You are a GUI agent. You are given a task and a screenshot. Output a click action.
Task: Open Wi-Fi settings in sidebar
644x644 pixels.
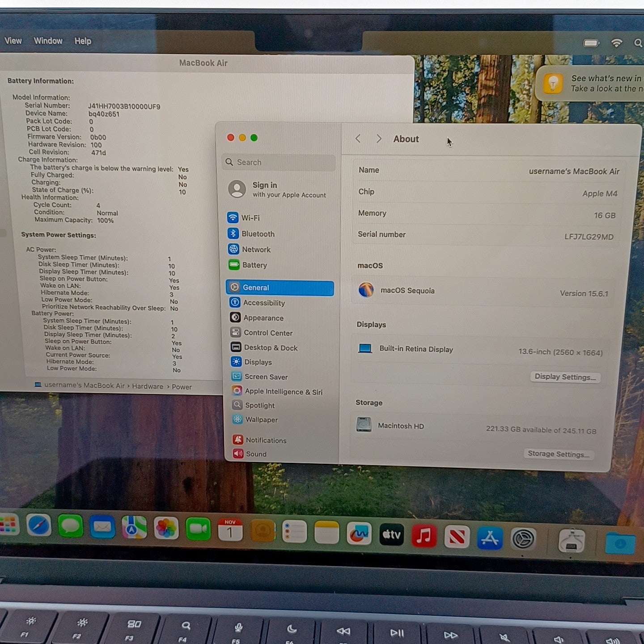pyautogui.click(x=250, y=218)
